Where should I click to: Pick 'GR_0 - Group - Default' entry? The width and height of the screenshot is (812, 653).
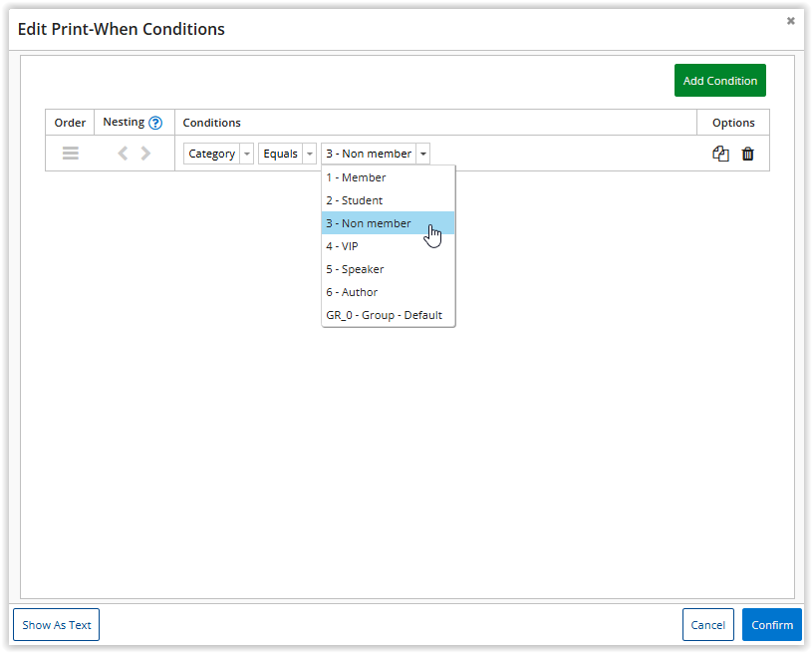[x=384, y=315]
